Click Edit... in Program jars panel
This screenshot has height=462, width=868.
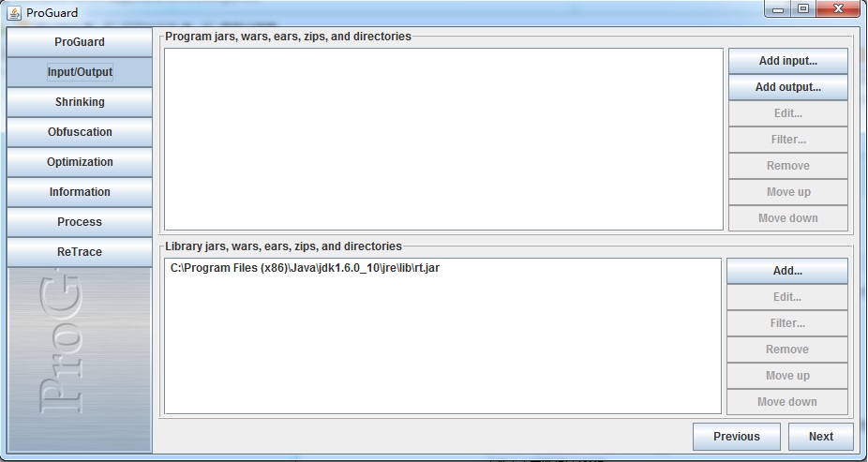click(x=787, y=113)
